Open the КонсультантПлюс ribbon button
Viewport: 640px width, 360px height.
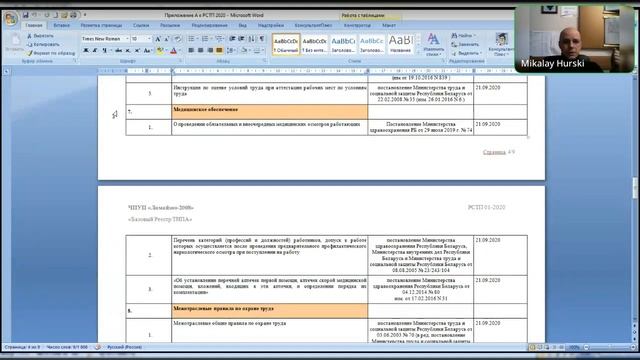point(501,45)
